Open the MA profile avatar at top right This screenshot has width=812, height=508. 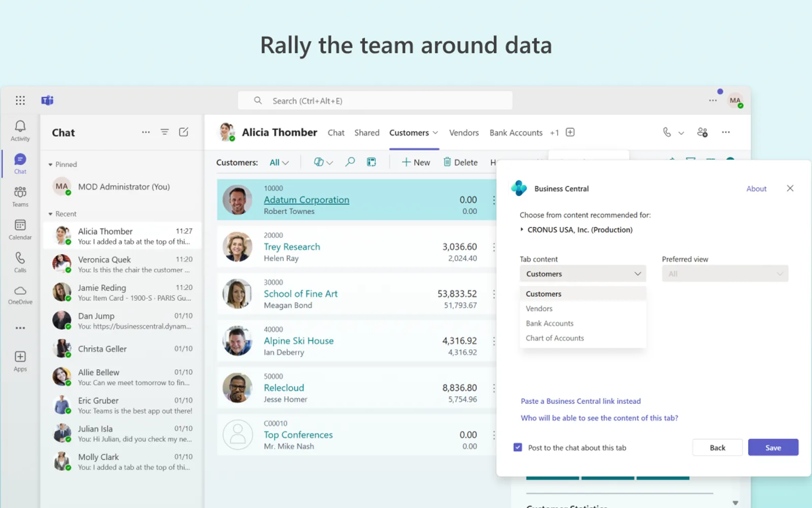(x=735, y=101)
